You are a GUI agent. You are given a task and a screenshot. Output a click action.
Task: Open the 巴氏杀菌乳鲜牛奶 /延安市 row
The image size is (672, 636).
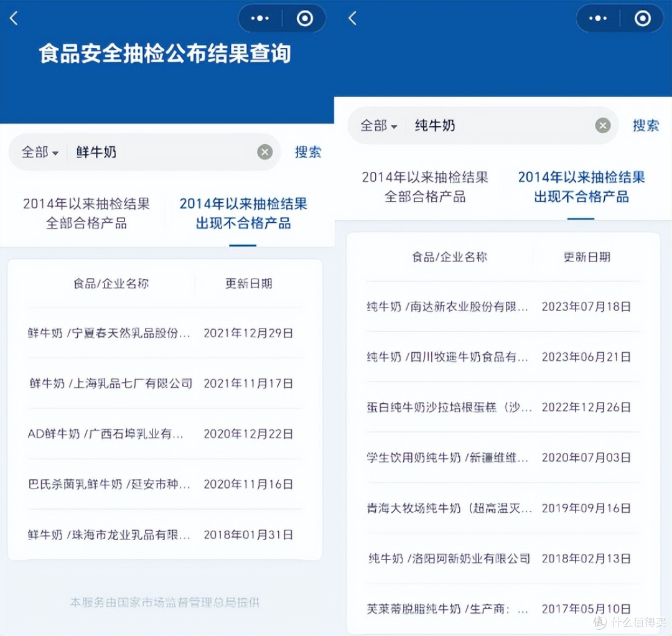(x=164, y=484)
